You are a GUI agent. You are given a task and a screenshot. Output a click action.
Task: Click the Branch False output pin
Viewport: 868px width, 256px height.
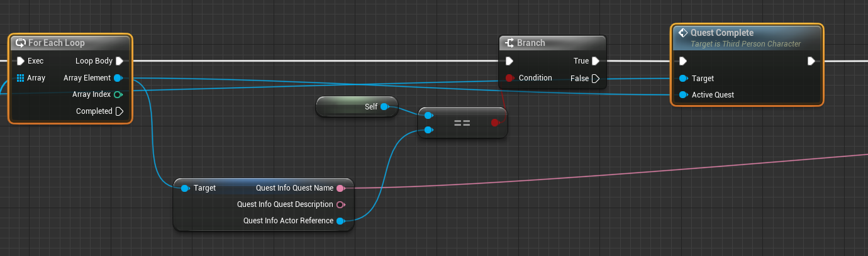(596, 78)
